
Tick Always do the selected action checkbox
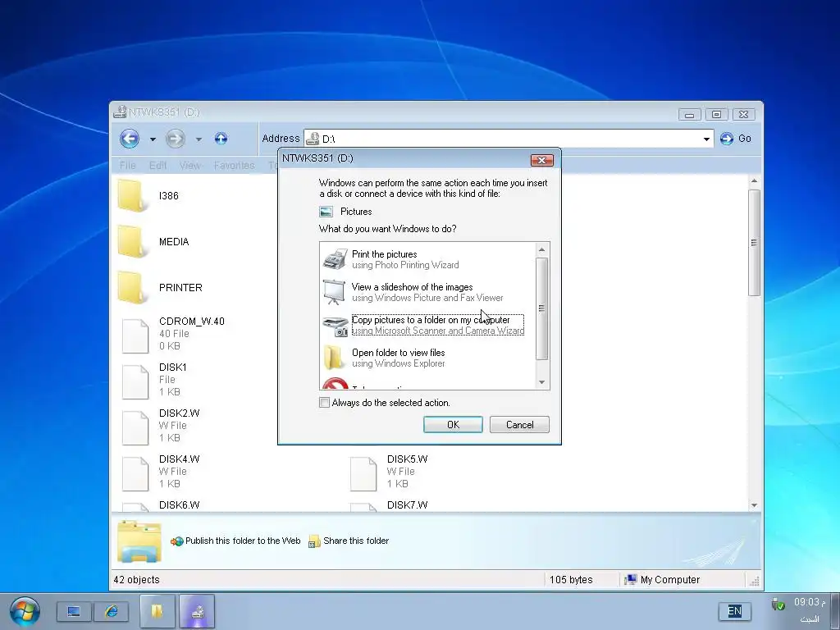click(x=324, y=402)
